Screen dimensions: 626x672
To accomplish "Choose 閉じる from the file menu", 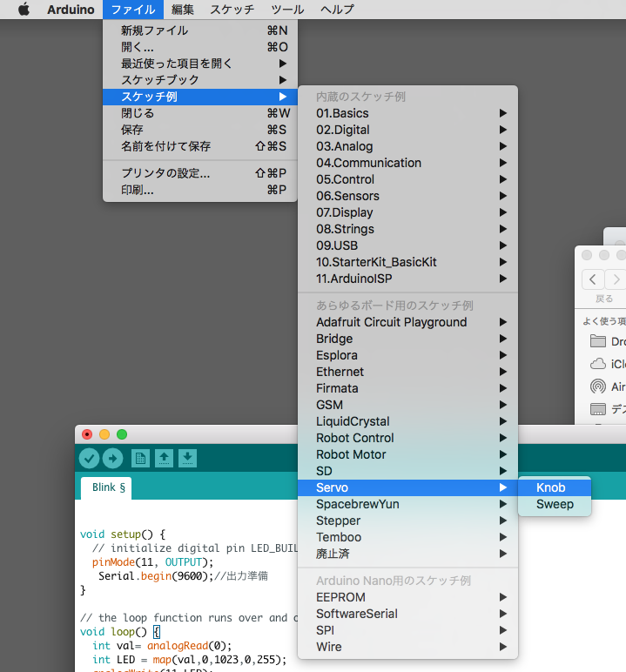I will (x=200, y=113).
